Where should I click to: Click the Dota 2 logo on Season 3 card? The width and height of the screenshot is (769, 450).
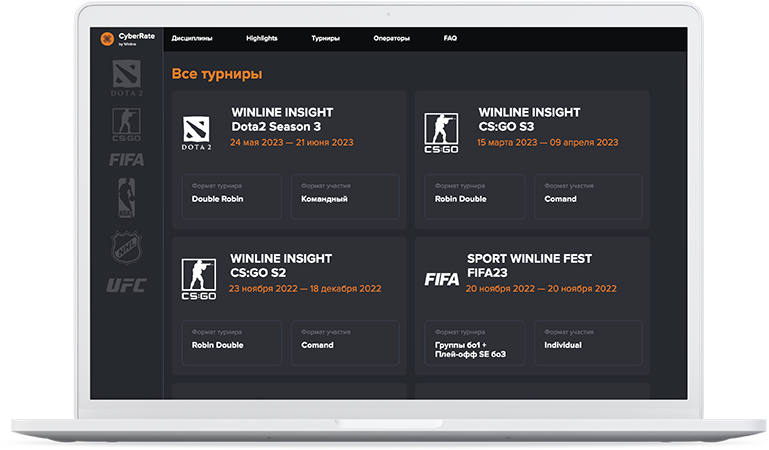point(196,133)
